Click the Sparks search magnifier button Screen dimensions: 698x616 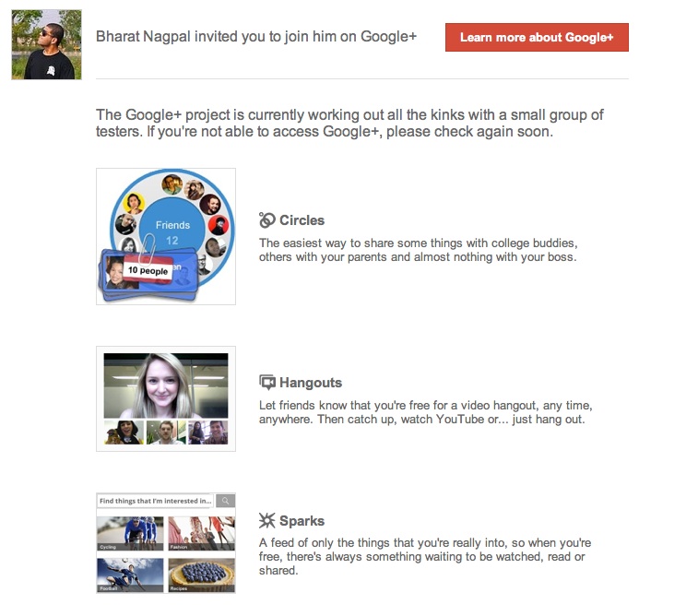(x=226, y=501)
